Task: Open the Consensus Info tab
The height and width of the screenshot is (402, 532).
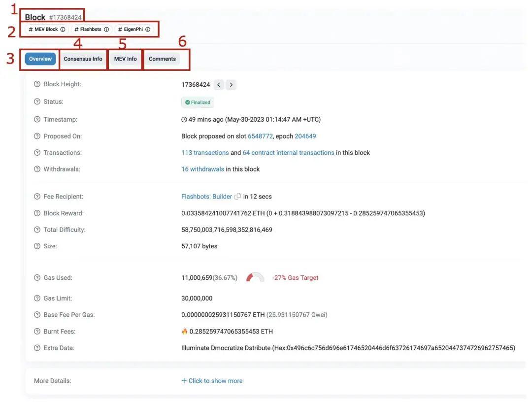Action: pyautogui.click(x=82, y=58)
